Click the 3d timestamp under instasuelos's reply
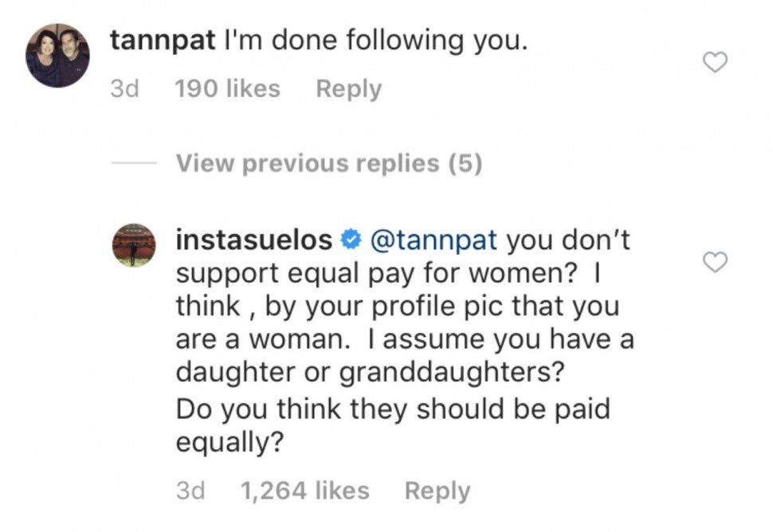The width and height of the screenshot is (773, 532). point(190,491)
